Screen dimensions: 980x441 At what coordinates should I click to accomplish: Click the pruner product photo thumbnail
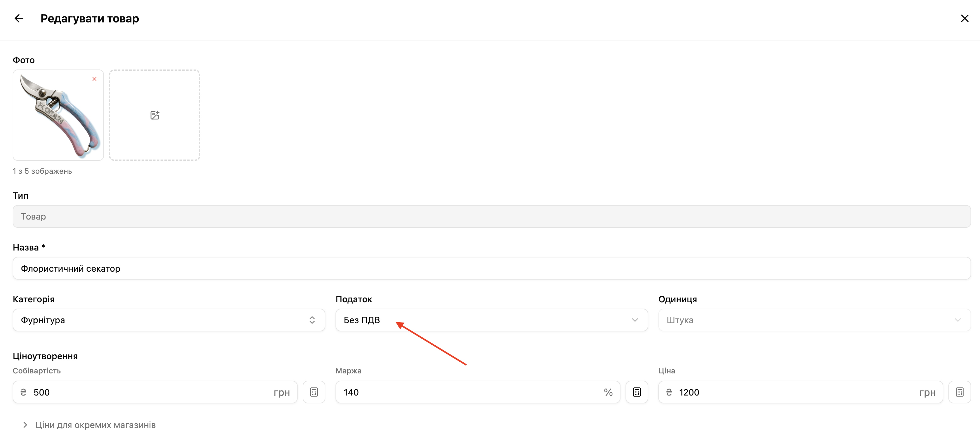pos(58,115)
